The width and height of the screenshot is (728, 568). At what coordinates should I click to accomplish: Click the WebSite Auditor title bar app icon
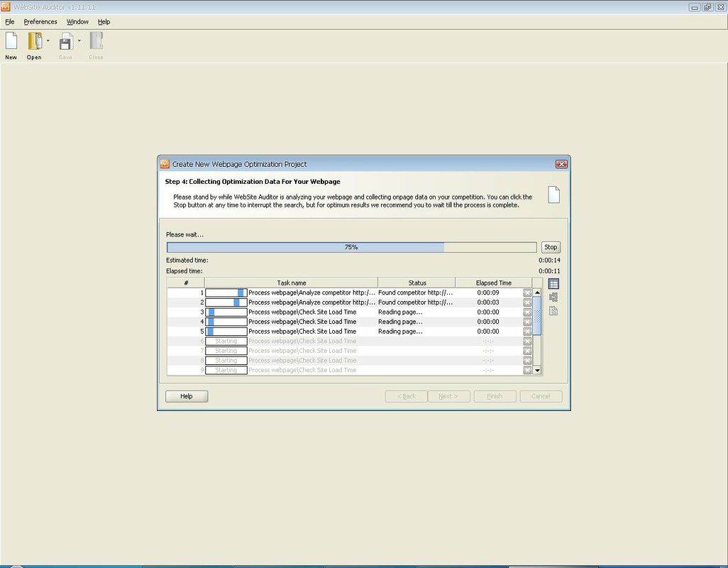(6, 7)
